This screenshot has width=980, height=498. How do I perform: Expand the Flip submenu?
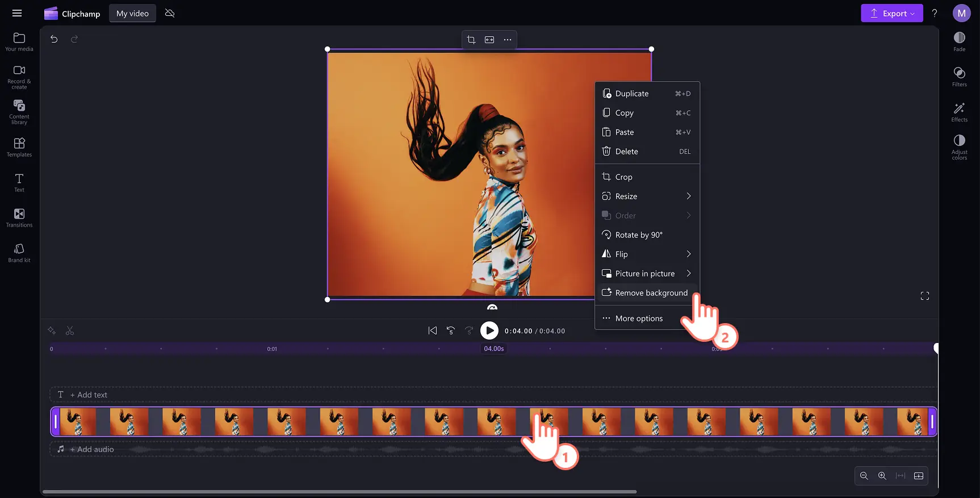coord(647,254)
